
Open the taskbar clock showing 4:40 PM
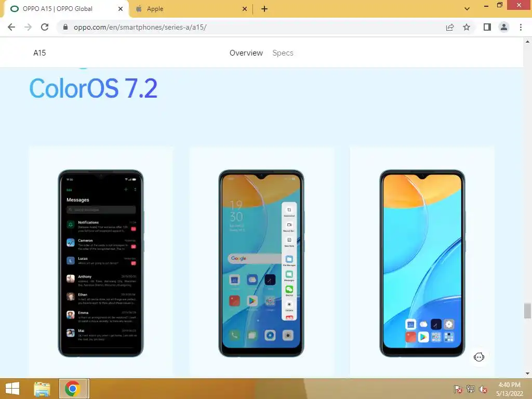pyautogui.click(x=509, y=389)
